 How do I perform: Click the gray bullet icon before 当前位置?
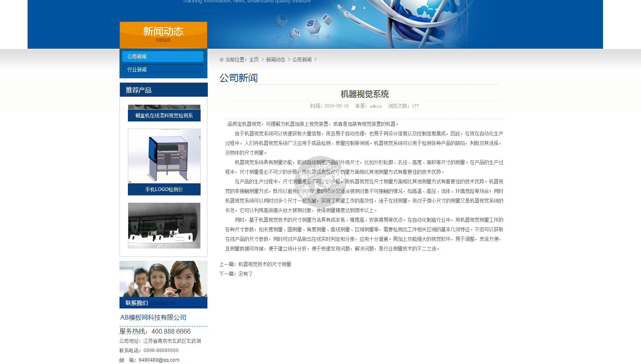tap(221, 60)
